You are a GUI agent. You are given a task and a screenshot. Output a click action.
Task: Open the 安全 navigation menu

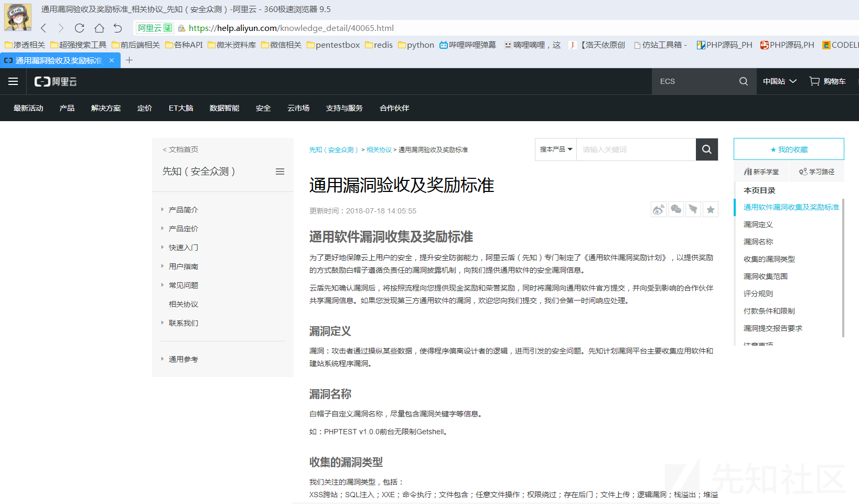click(263, 108)
